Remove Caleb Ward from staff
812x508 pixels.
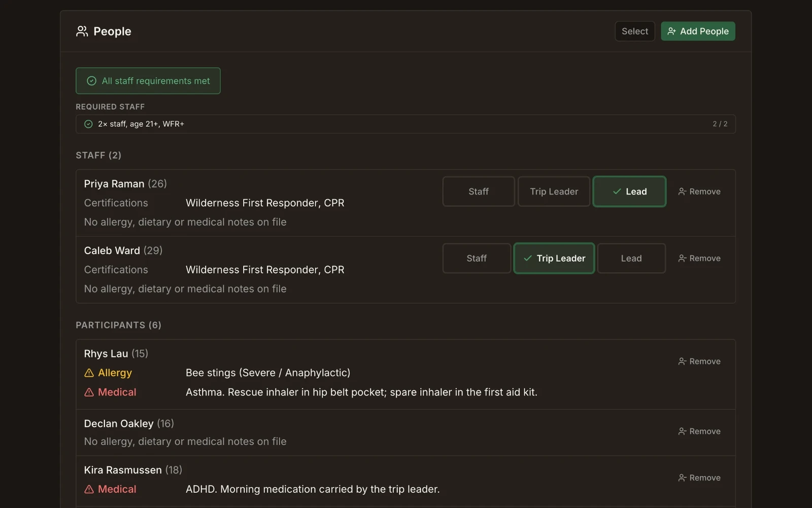(699, 259)
